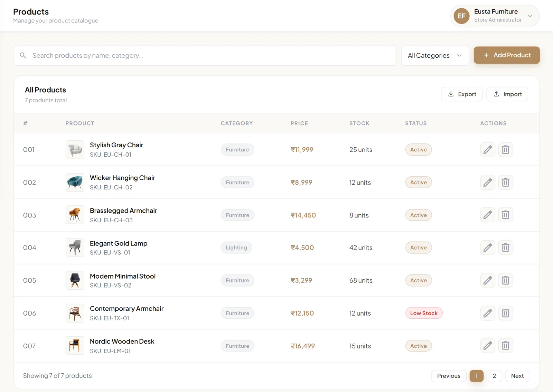Delete the Contemporary Armchair product
The image size is (553, 392).
505,313
